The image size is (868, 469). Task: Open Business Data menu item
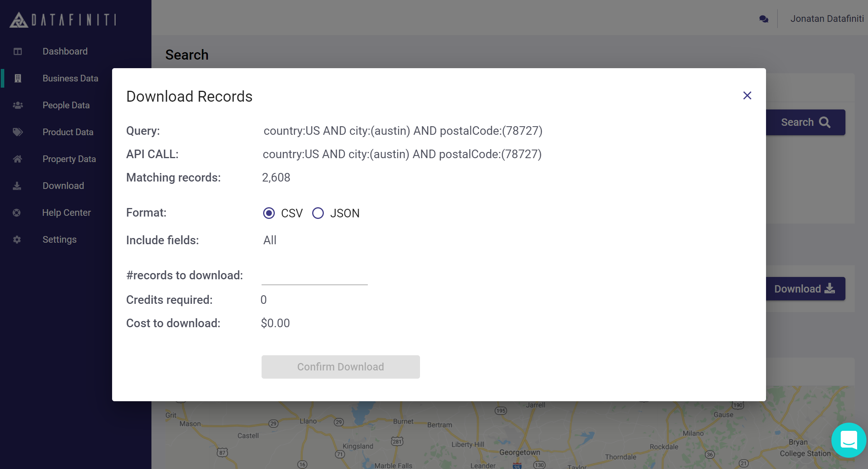pos(70,78)
